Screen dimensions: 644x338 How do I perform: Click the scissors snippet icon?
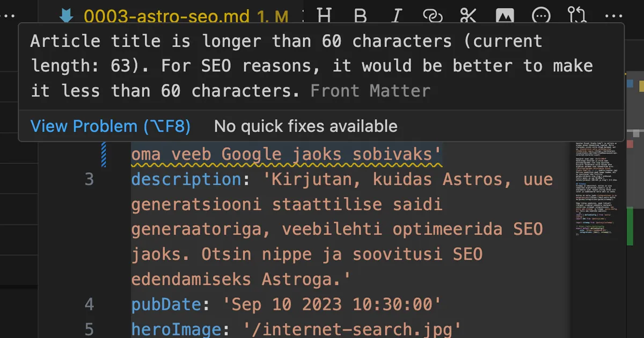point(469,15)
